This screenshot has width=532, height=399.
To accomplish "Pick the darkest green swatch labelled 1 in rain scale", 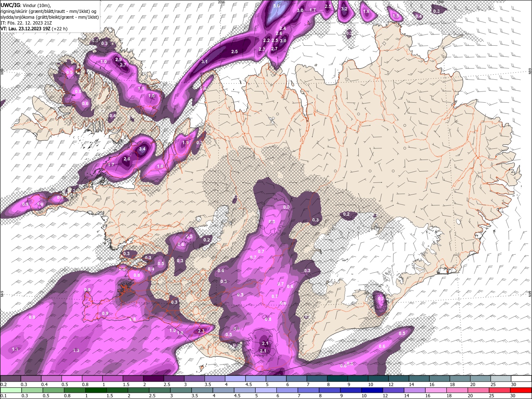I will pos(96,390).
